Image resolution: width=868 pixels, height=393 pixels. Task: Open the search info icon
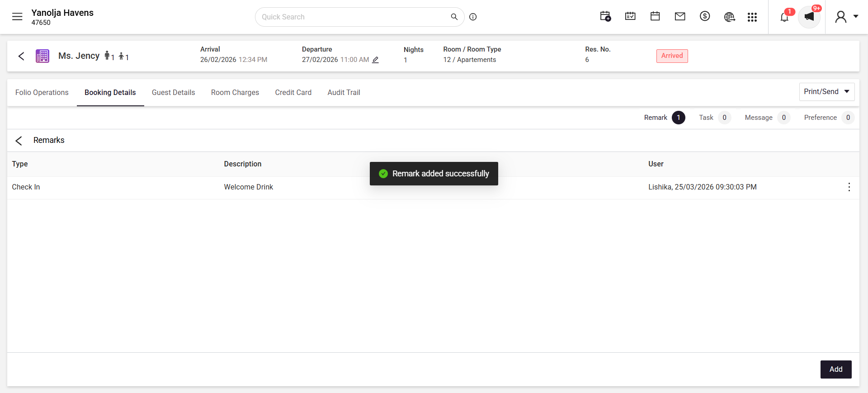point(473,17)
